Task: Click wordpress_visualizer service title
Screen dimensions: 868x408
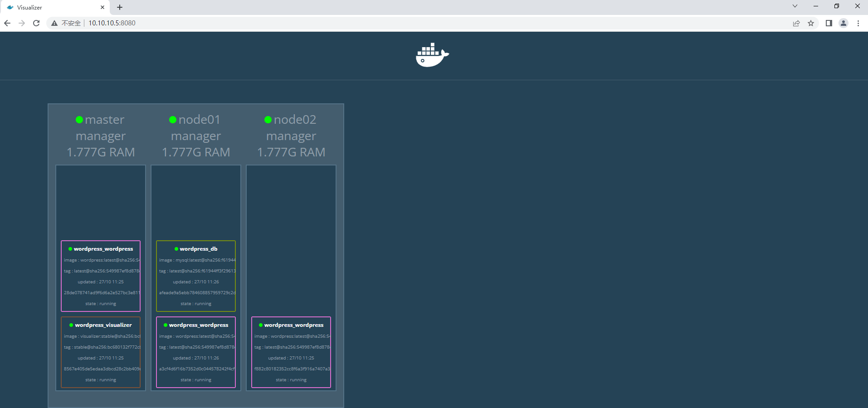Action: click(103, 325)
